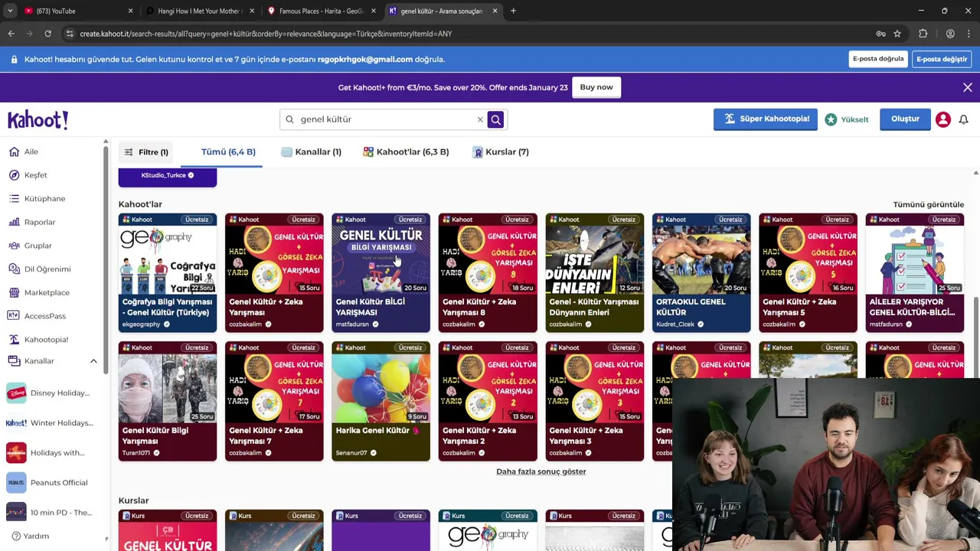Open Genel Kültür + Zeka Yarışması 3 card

[595, 402]
